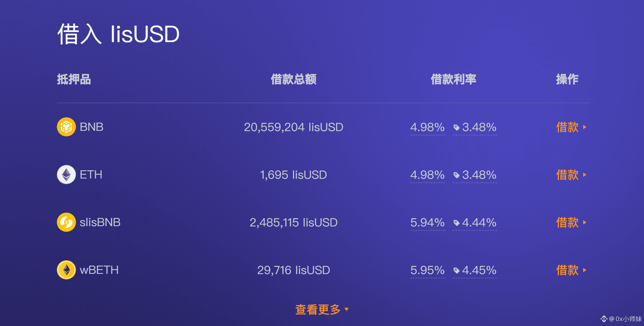Expand the 查看更多 list
This screenshot has width=644, height=326.
tap(322, 309)
